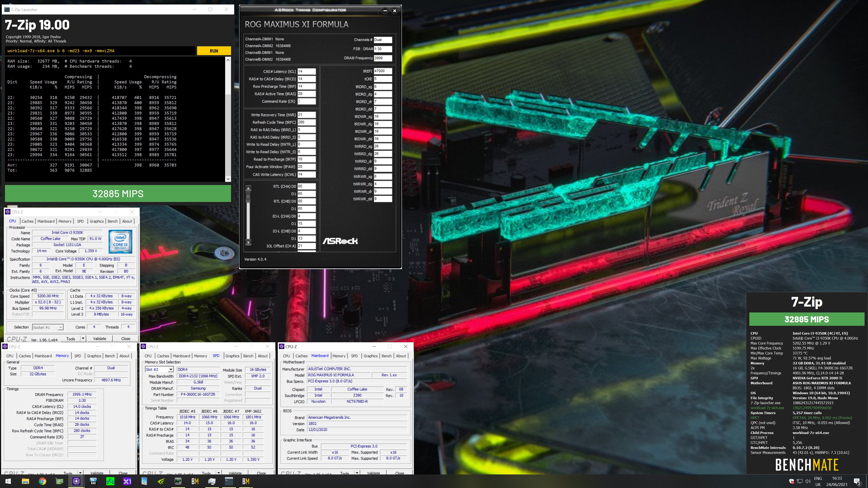Expand the Tools dropdown arrow in the Mainboard window

[357, 472]
